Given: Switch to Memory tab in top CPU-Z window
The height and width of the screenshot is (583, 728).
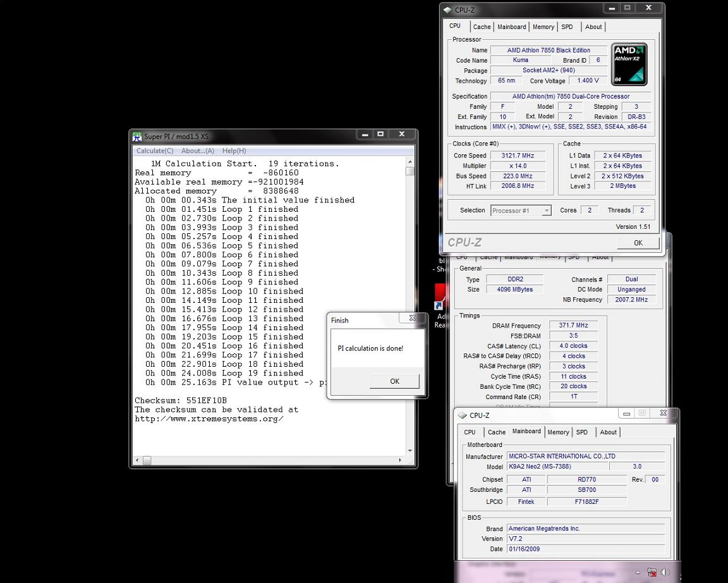Looking at the screenshot, I should [x=543, y=27].
